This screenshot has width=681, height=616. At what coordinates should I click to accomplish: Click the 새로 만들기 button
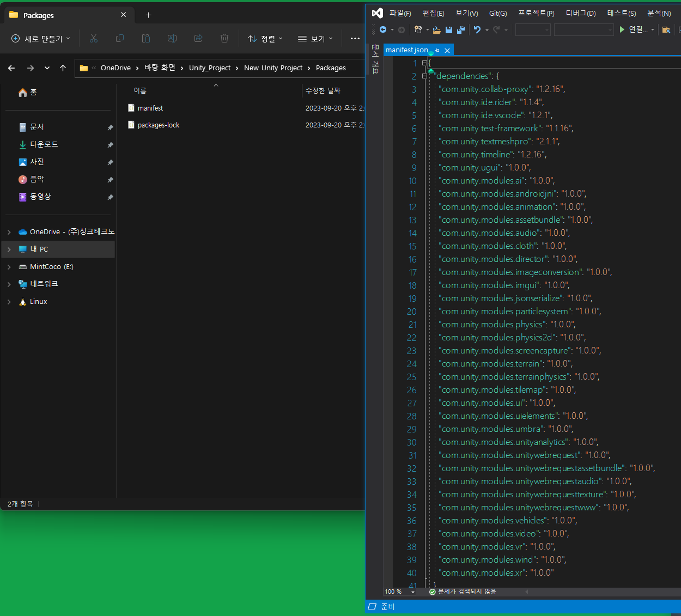(41, 39)
